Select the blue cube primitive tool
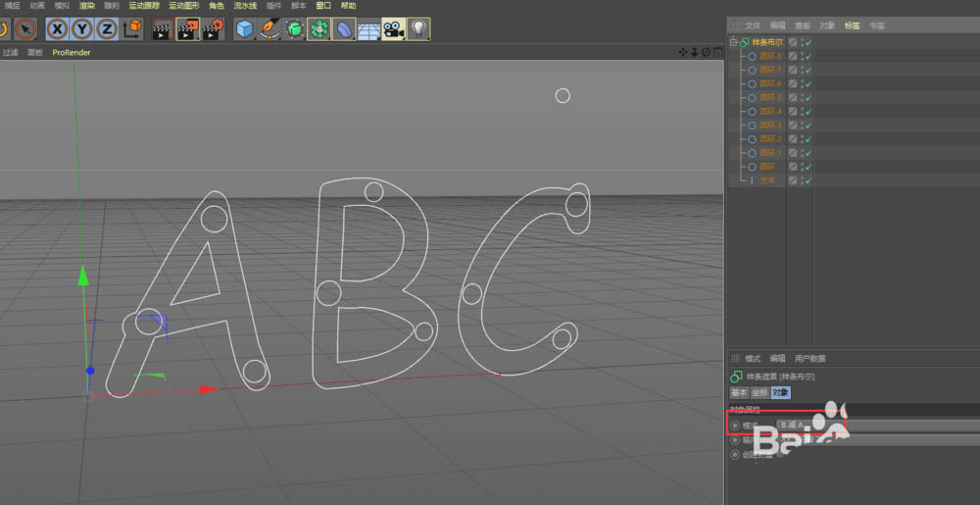The height and width of the screenshot is (505, 980). [x=244, y=29]
